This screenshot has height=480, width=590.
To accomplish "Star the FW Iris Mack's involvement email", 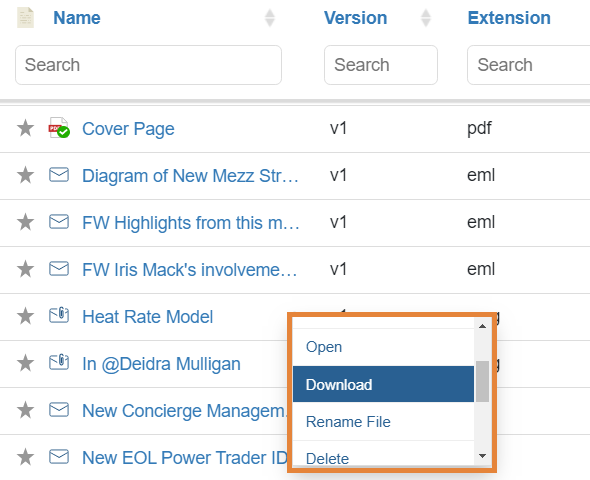I will click(25, 269).
